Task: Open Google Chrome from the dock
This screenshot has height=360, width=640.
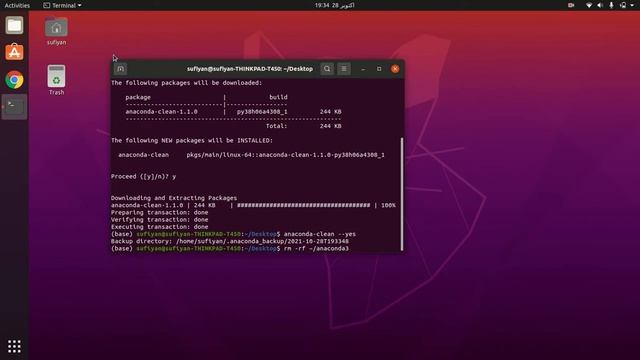Action: click(14, 80)
